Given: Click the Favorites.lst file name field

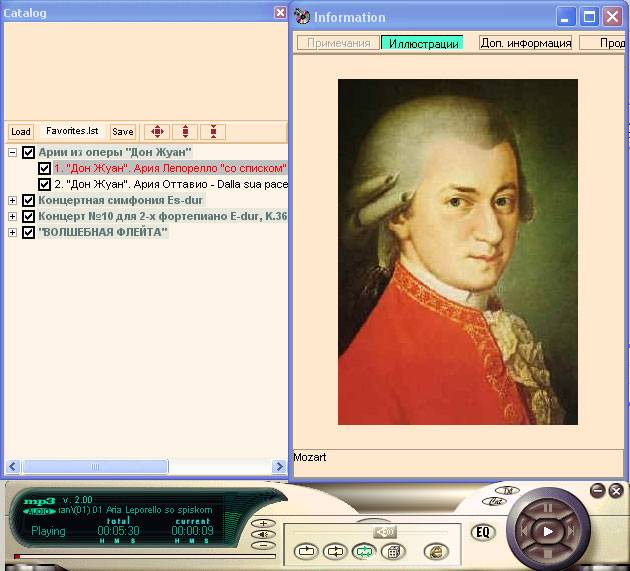Looking at the screenshot, I should click(72, 131).
